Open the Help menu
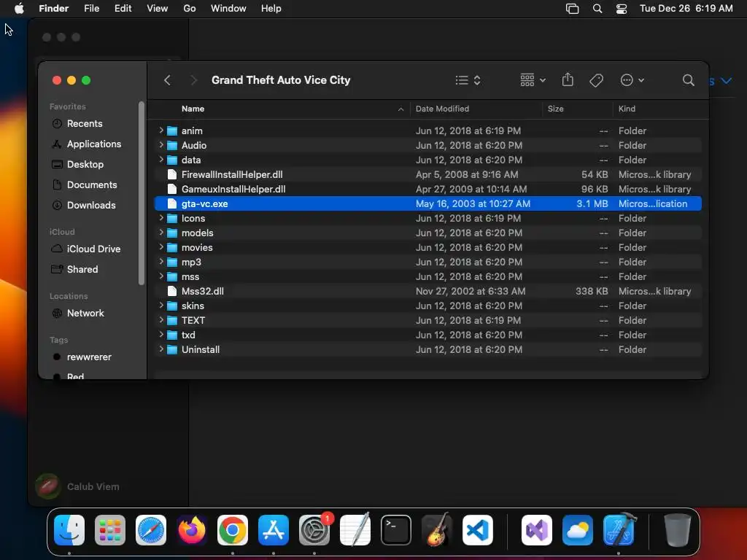747x560 pixels. [x=271, y=9]
